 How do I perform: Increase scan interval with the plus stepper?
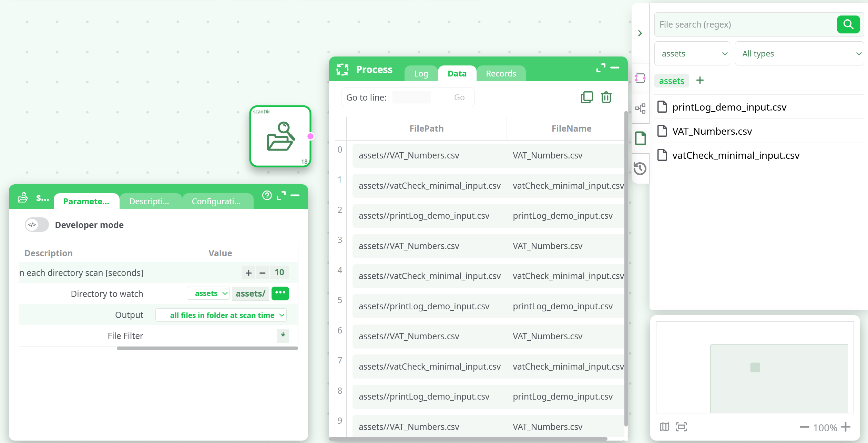pyautogui.click(x=248, y=273)
